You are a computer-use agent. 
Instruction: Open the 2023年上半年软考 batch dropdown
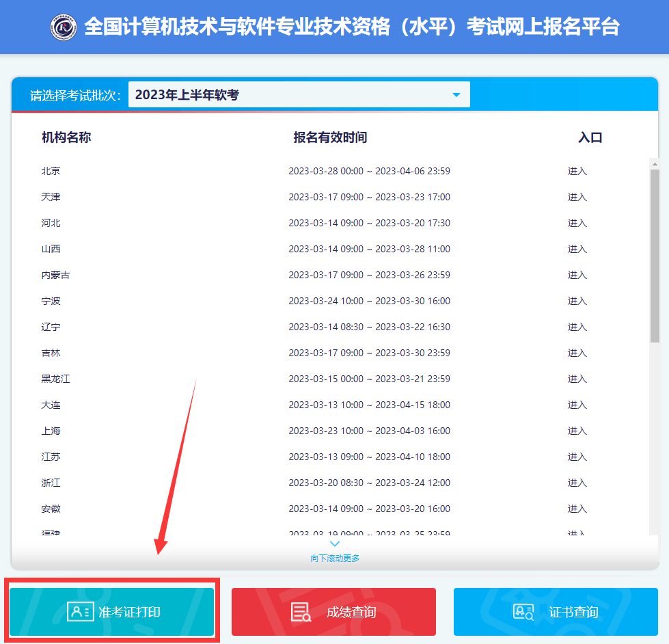click(299, 94)
